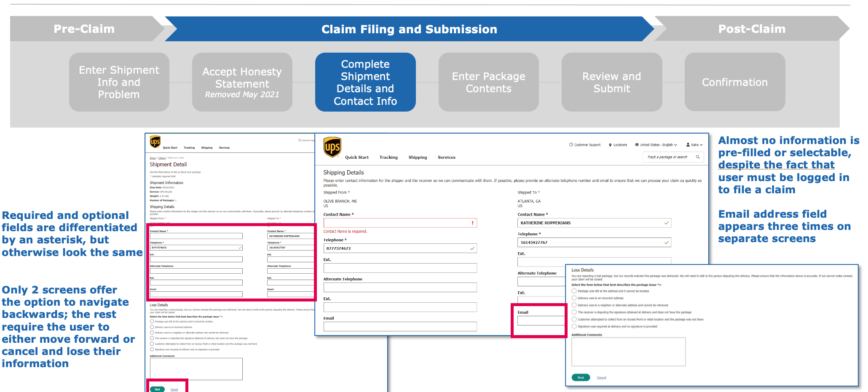This screenshot has height=392, width=868.
Task: Click Cancel link in Shipment Detail screenshot
Action: pyautogui.click(x=174, y=389)
